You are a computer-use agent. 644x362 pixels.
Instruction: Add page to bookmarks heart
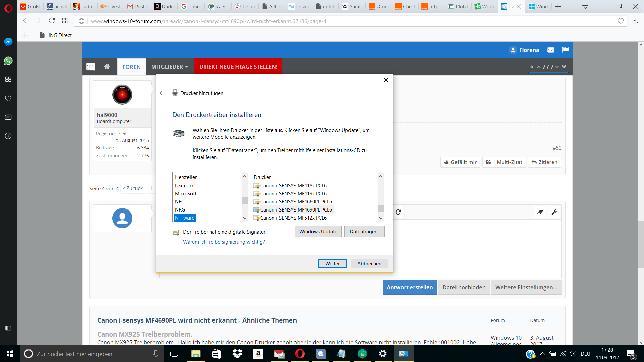pos(621,21)
